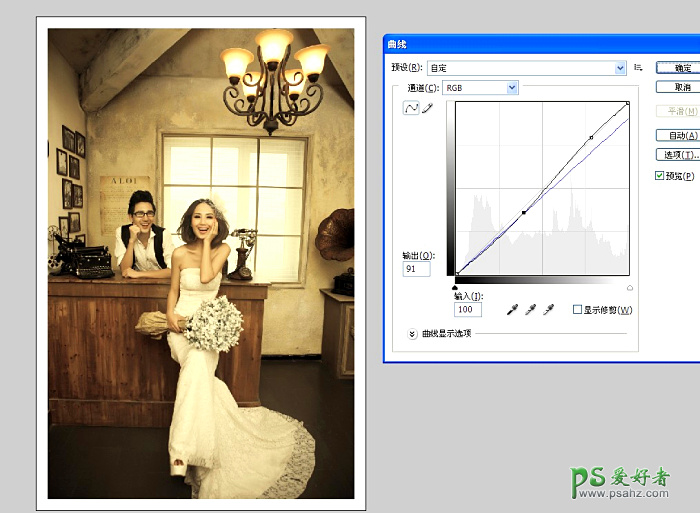The image size is (700, 513).
Task: Click the 输出 output value field
Action: (417, 270)
